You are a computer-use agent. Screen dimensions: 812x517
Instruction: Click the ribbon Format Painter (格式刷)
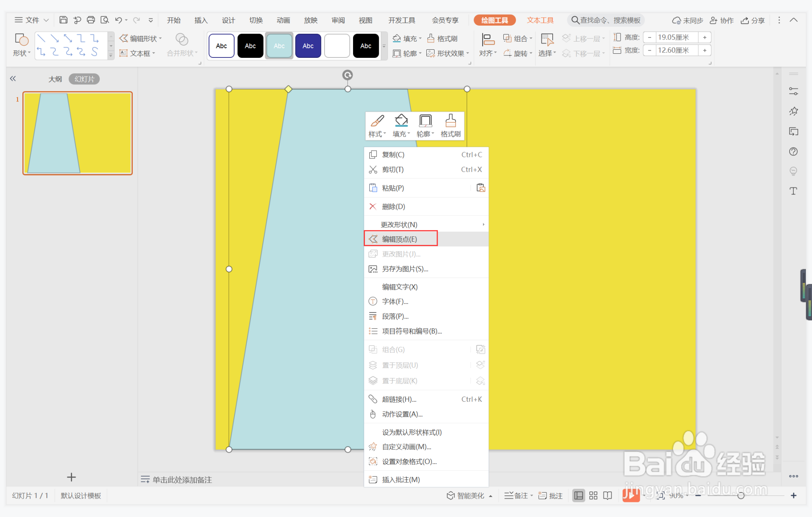tap(442, 38)
